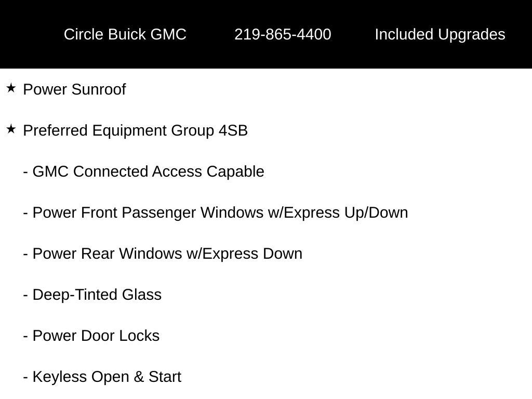Image resolution: width=532 pixels, height=399 pixels.
Task: Click the dash bullet before Keyless Open
Action: (25, 377)
